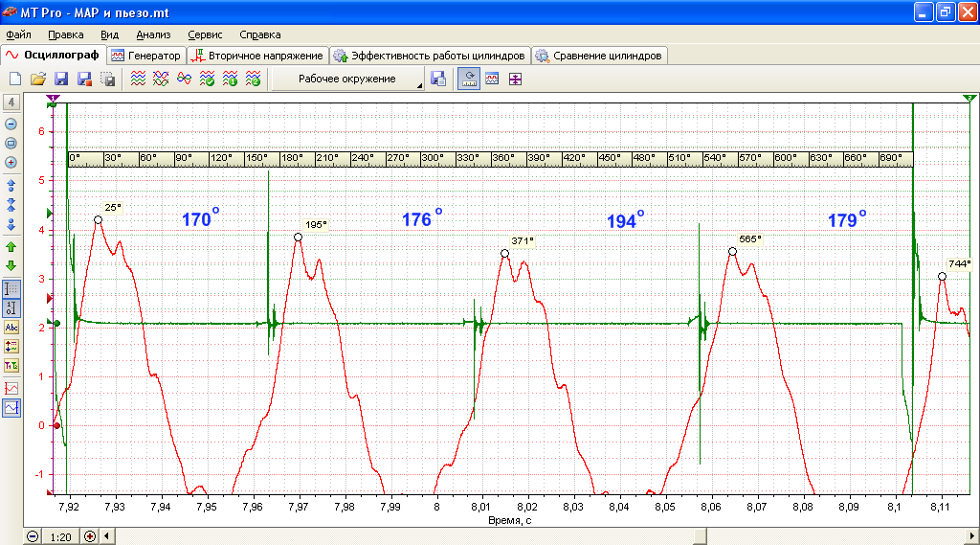Open the Сервис menu
This screenshot has width=980, height=545.
205,35
